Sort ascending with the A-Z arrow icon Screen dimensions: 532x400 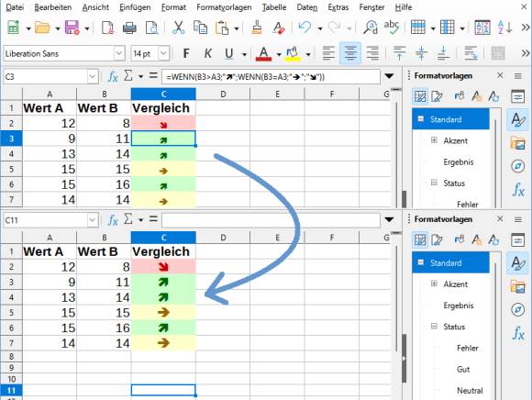point(504,28)
